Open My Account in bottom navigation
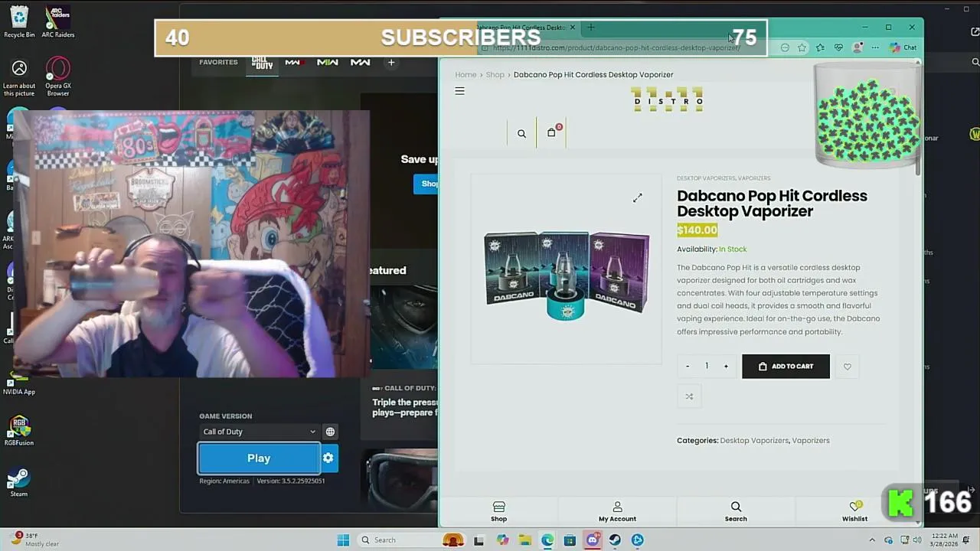The height and width of the screenshot is (551, 980). [617, 511]
